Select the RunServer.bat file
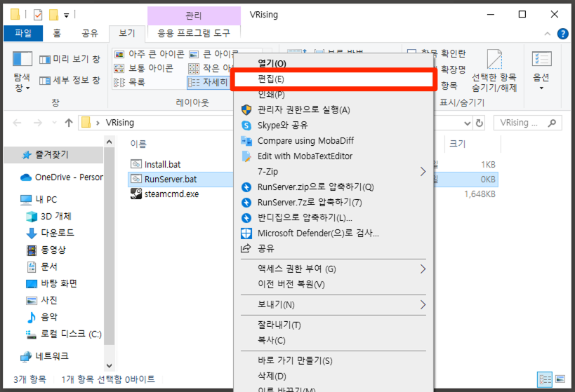 [171, 179]
